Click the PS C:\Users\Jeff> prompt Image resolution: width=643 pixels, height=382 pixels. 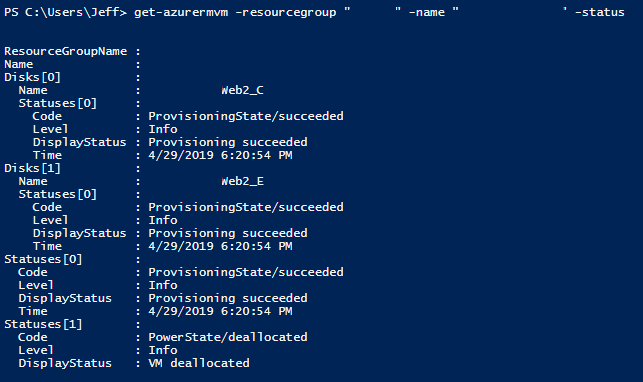[x=66, y=12]
